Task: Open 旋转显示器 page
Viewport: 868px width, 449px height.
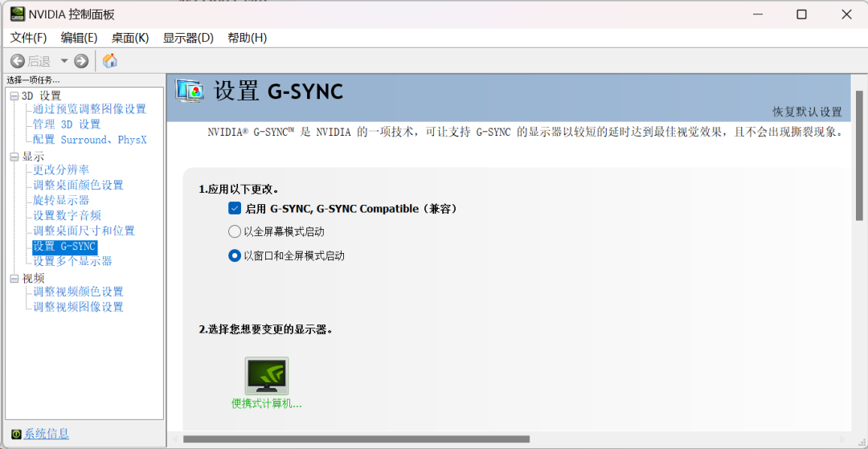Action: point(61,200)
